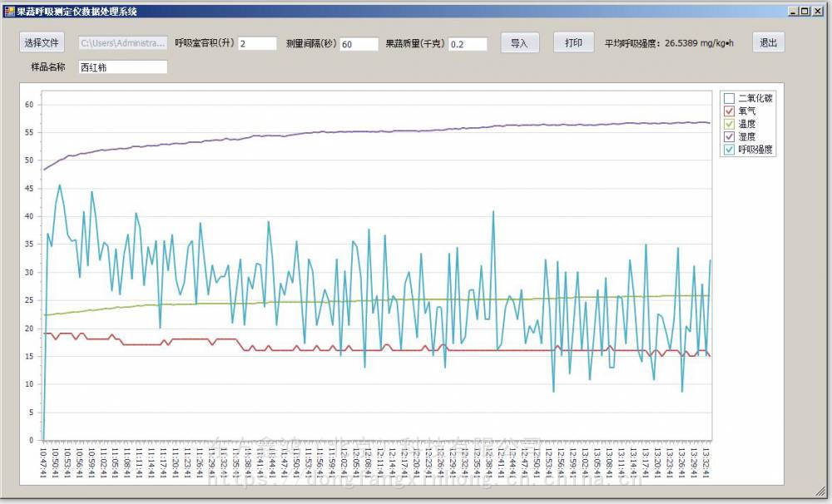Viewport: 832px width, 504px height.
Task: Click the 打印 button
Action: coord(573,43)
